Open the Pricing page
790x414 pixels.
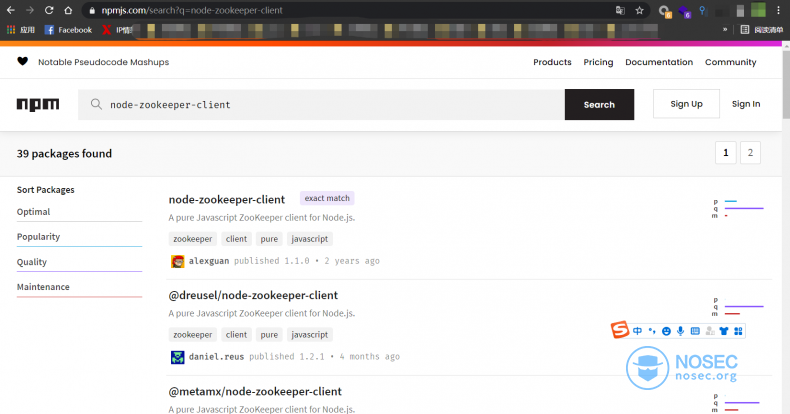point(598,62)
